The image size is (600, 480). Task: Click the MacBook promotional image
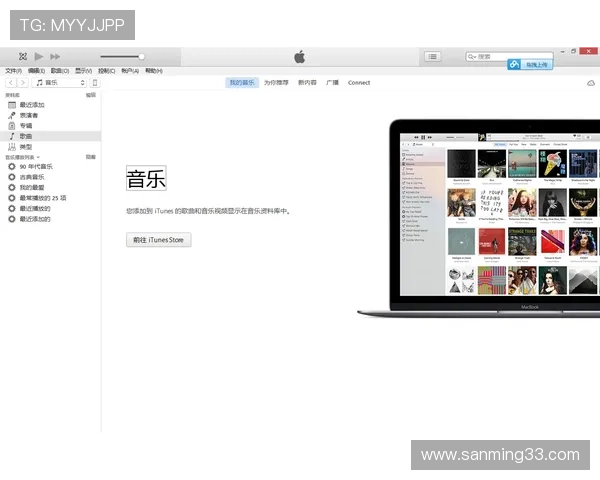pyautogui.click(x=479, y=219)
